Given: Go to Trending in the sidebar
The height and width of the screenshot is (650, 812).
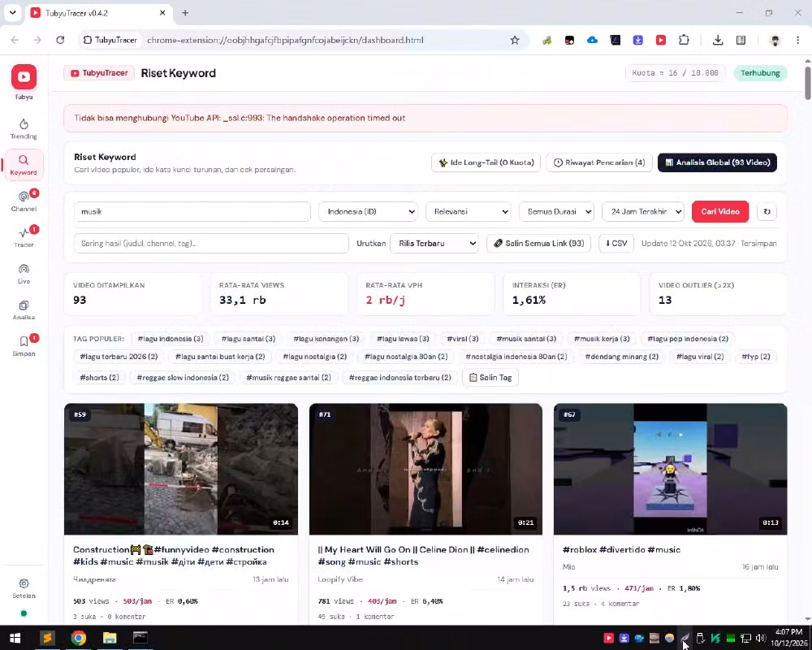Looking at the screenshot, I should 24,128.
